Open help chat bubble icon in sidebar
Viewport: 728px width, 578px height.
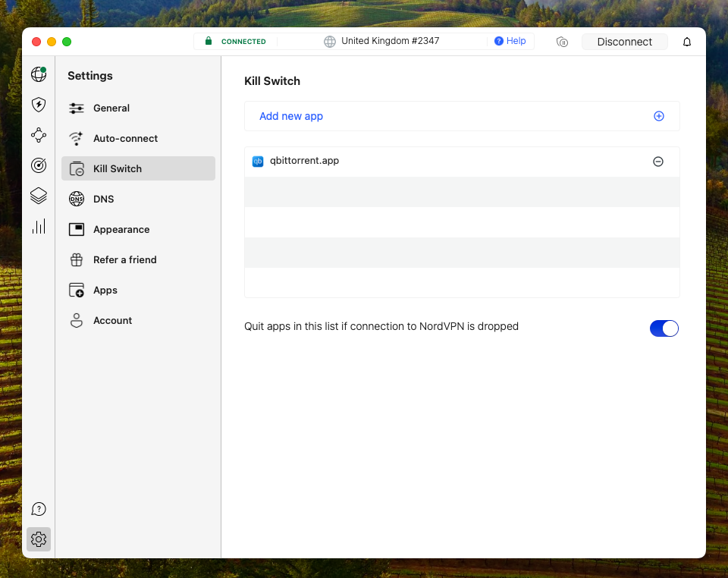tap(39, 509)
